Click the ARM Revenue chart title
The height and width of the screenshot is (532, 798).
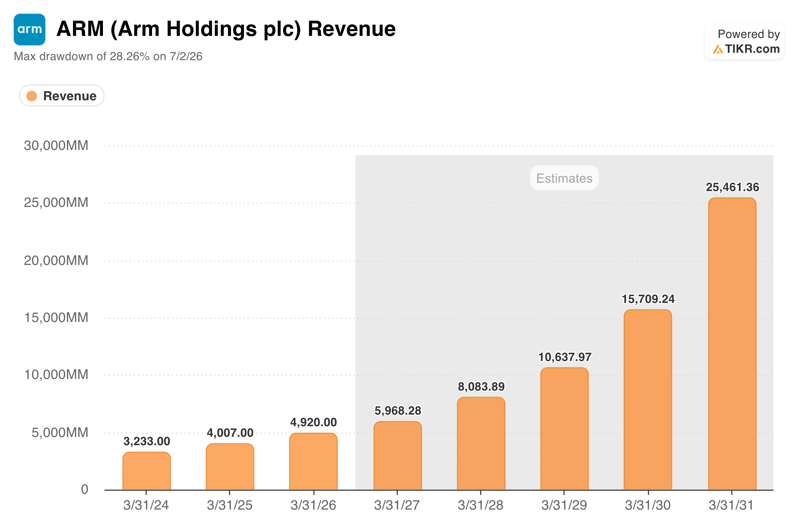[x=226, y=29]
